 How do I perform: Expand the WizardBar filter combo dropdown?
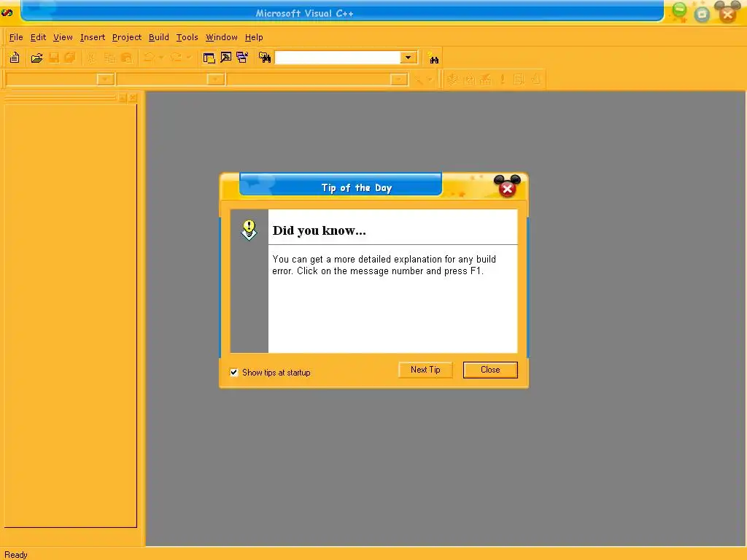pyautogui.click(x=215, y=79)
